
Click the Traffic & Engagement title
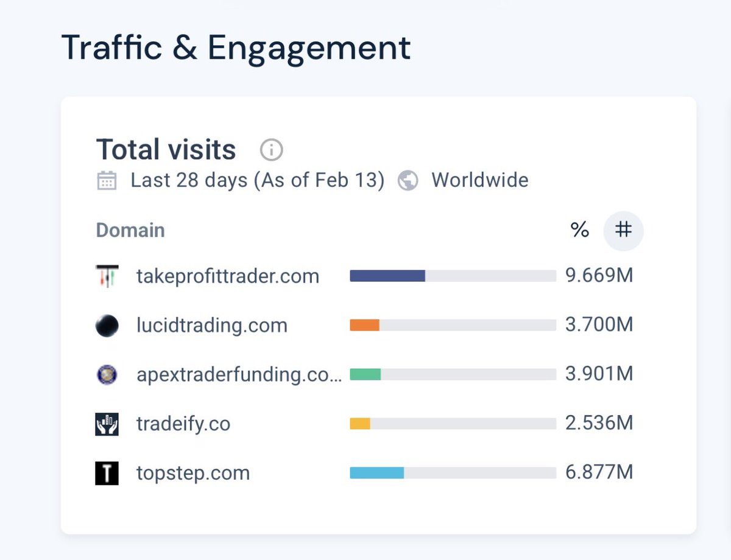click(236, 47)
